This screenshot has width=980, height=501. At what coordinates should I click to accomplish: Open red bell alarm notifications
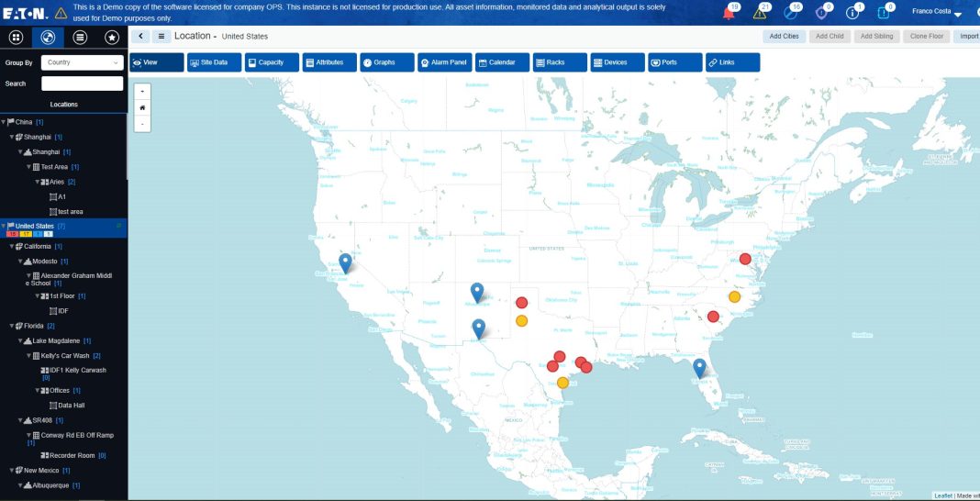click(729, 13)
